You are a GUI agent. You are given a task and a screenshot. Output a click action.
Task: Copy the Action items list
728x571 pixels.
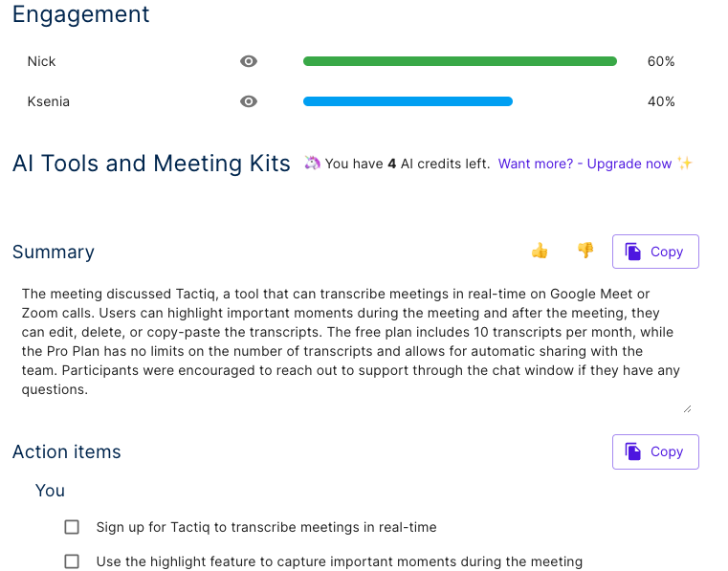pyautogui.click(x=655, y=451)
